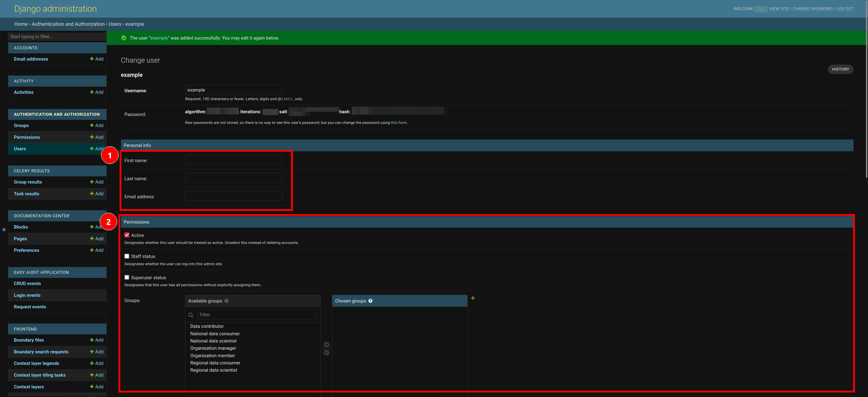This screenshot has height=397, width=868.
Task: Select 'National data consumer' group
Action: [x=215, y=334]
